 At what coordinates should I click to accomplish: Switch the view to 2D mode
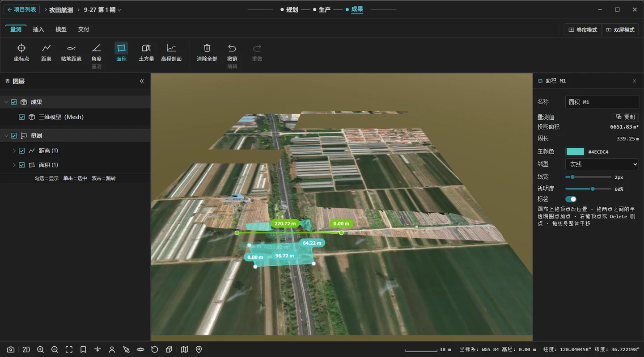[x=26, y=349]
